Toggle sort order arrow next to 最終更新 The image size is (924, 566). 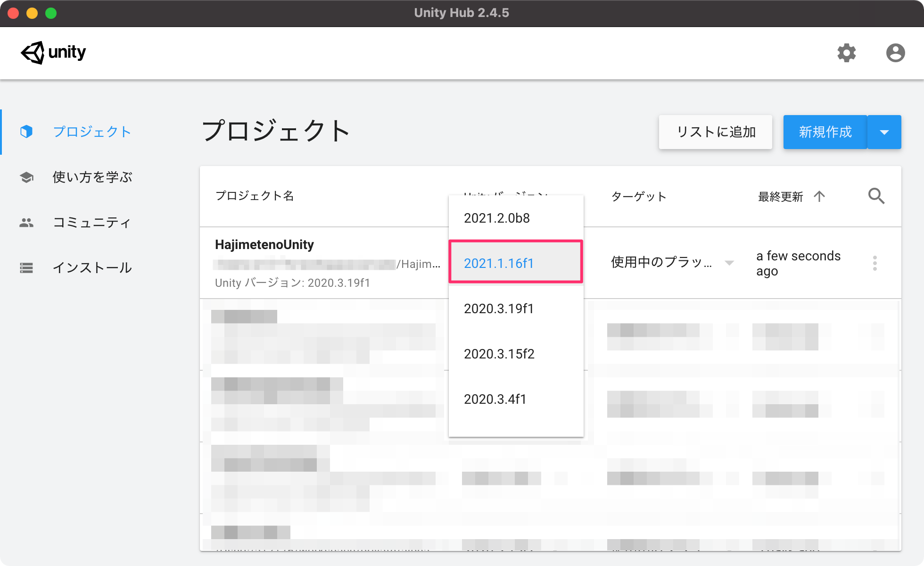coord(819,196)
